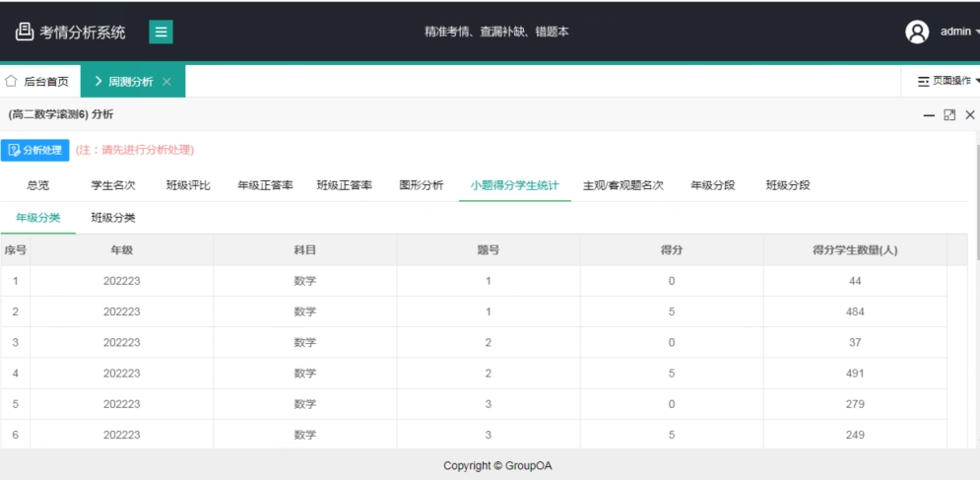This screenshot has height=480, width=980.
Task: Close the 周测分析 tab
Action: coord(166,82)
